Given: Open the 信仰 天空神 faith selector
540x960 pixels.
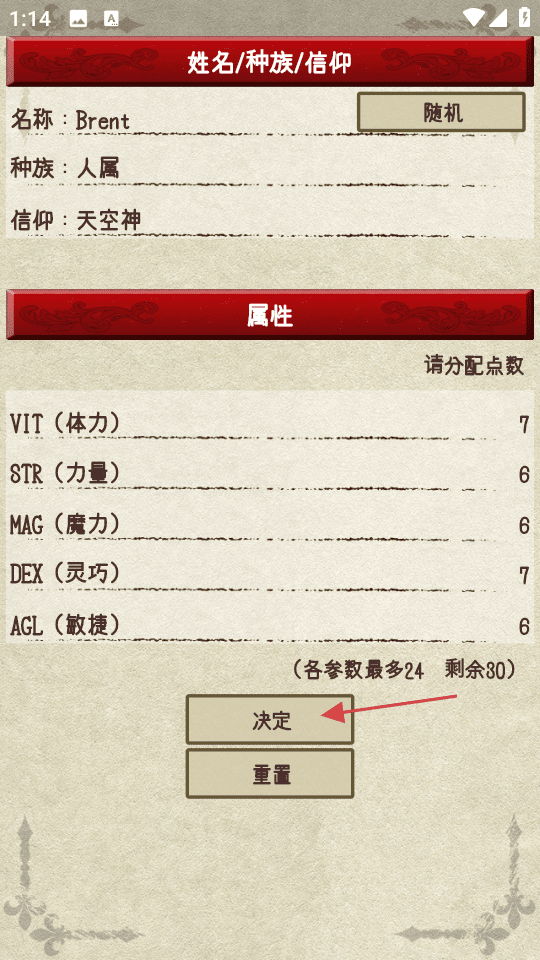Looking at the screenshot, I should point(270,220).
